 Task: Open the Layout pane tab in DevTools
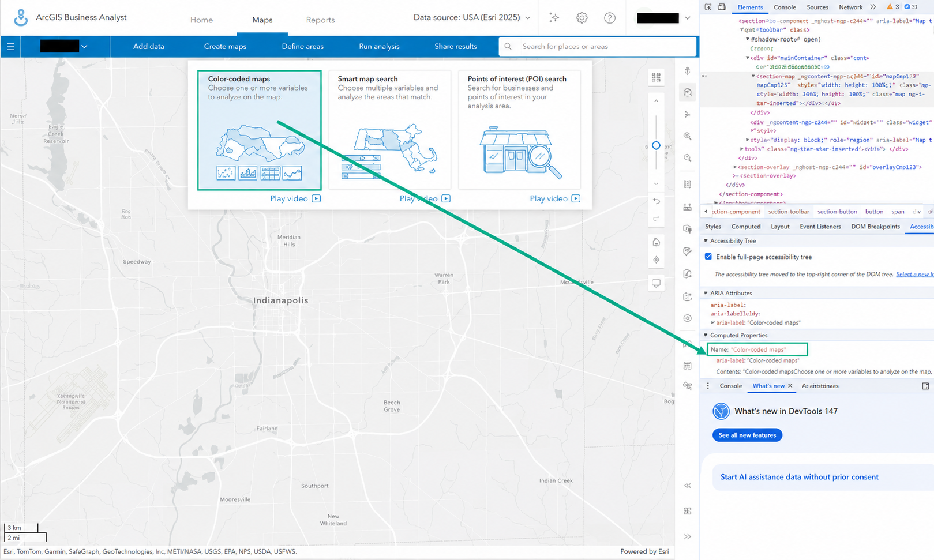(780, 227)
